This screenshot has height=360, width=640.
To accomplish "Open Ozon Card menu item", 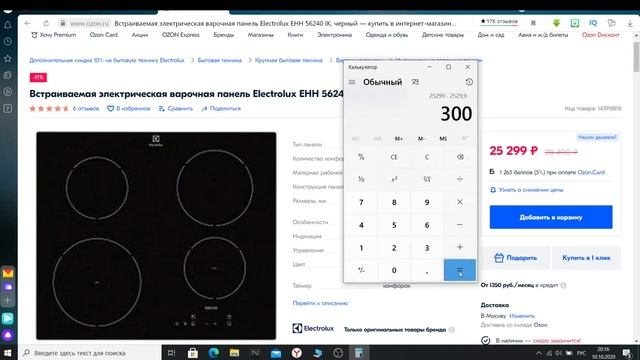I will click(104, 35).
